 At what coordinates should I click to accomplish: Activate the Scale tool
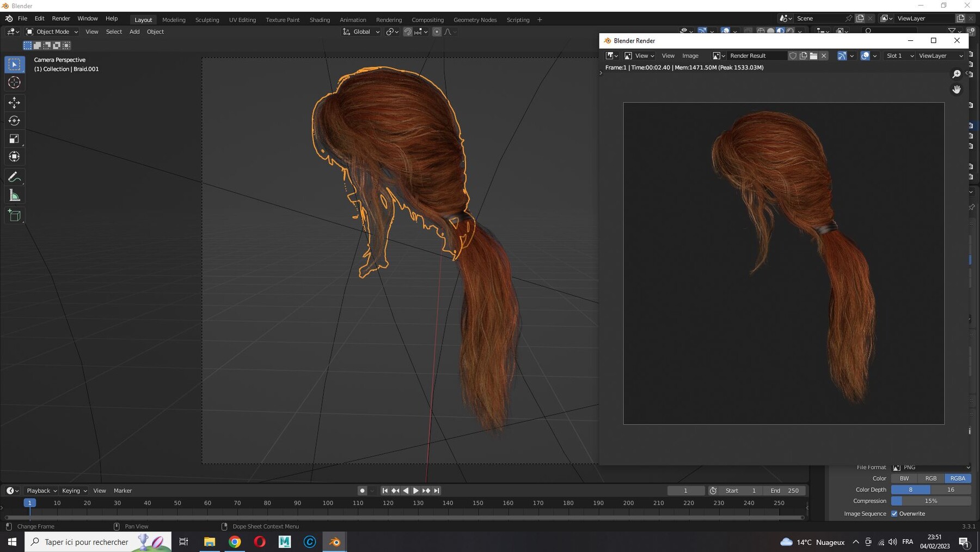(15, 139)
